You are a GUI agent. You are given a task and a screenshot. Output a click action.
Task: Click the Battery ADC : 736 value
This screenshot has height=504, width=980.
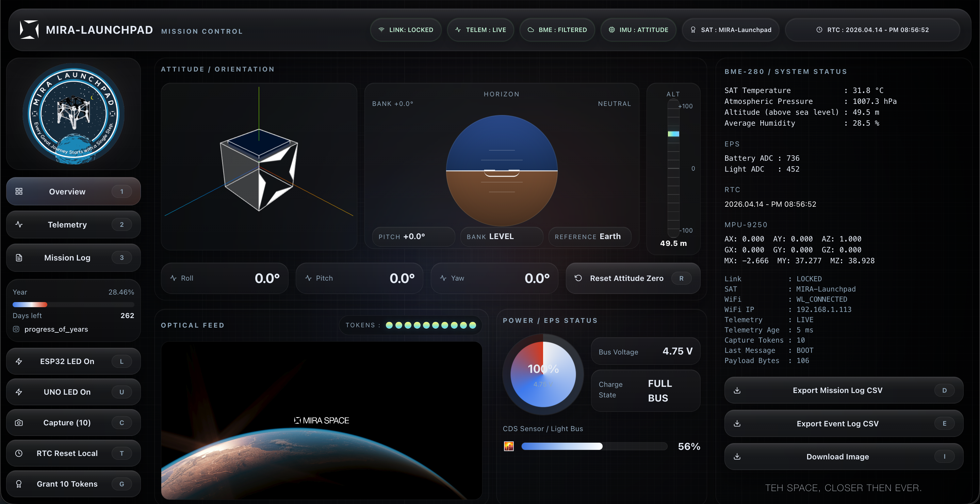click(x=793, y=158)
